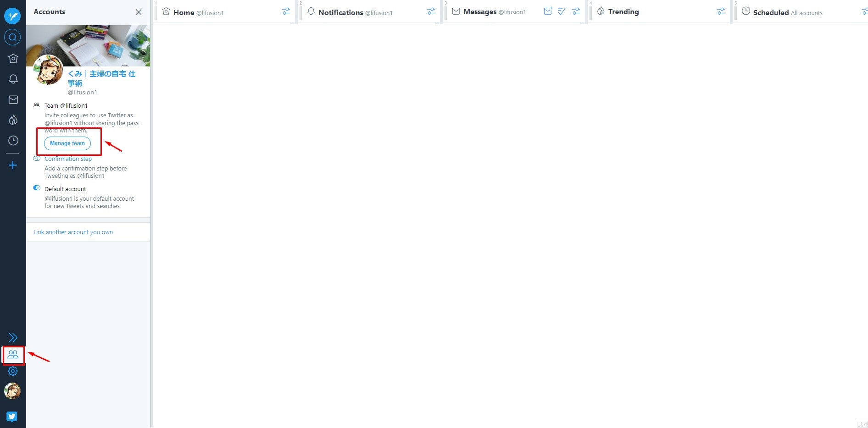Click the Messages column header title
868x428 pixels.
point(480,12)
